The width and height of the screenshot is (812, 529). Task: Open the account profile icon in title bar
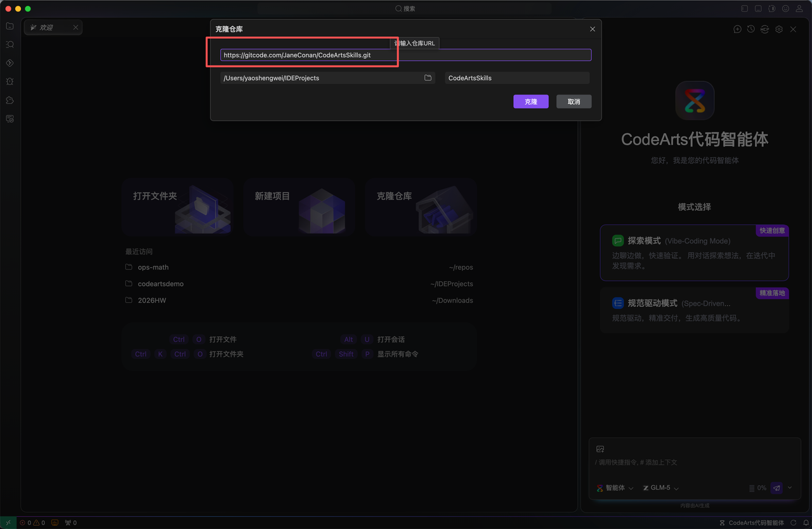tap(799, 9)
